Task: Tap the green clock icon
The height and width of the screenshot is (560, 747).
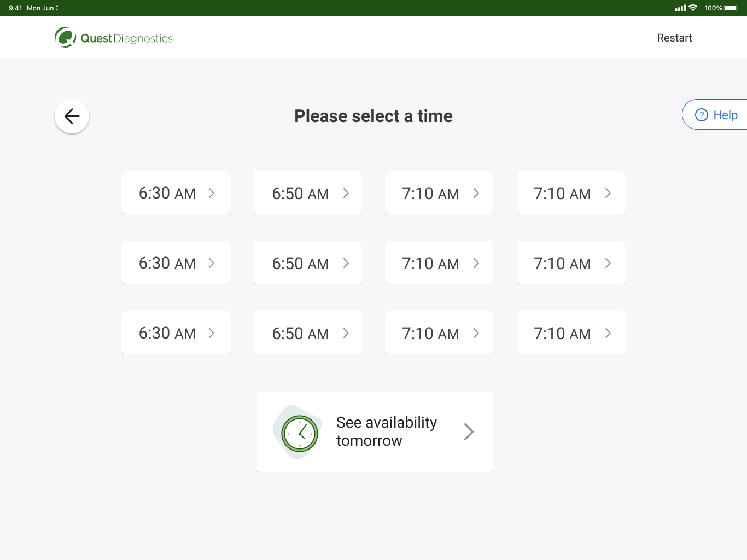Action: (x=300, y=434)
